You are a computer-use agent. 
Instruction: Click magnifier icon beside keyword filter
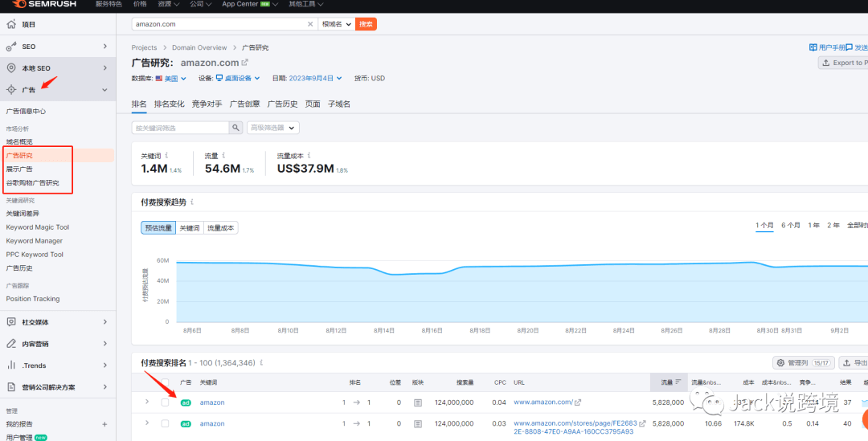[x=235, y=128]
